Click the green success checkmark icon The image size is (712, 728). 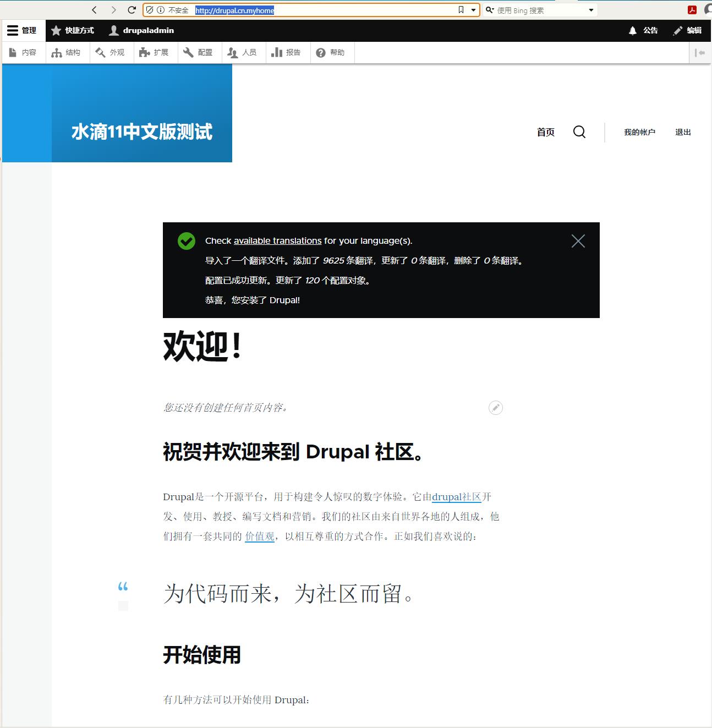point(187,241)
